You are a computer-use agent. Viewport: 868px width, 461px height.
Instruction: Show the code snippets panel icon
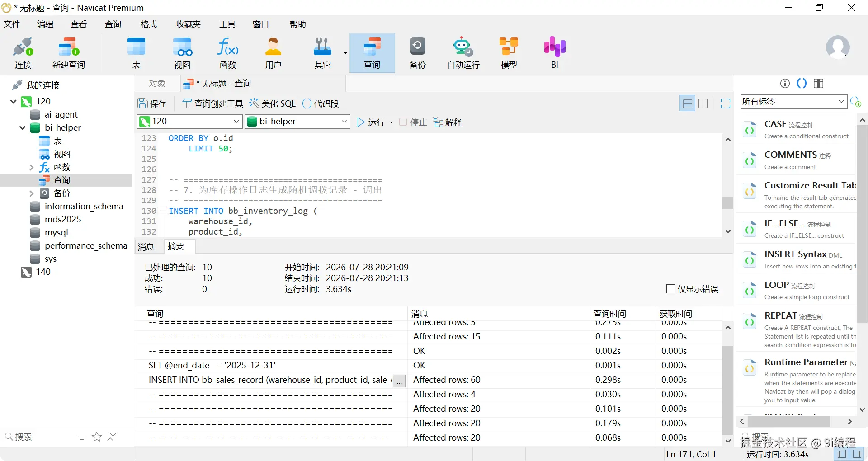(802, 83)
